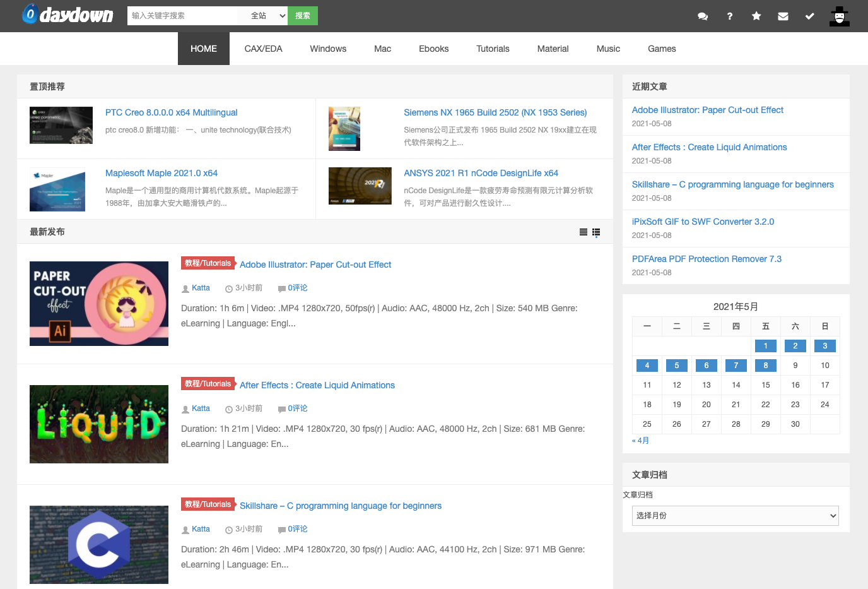Open the Ebooks category

point(434,49)
